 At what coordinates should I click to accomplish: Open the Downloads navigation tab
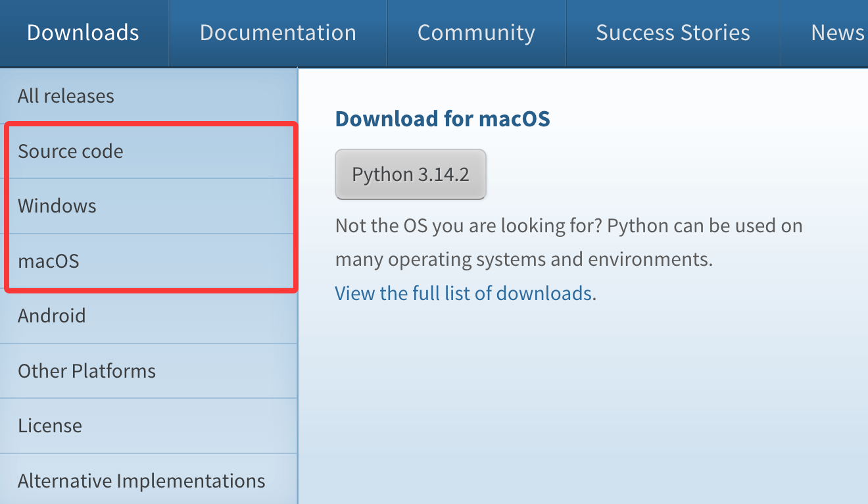(83, 33)
